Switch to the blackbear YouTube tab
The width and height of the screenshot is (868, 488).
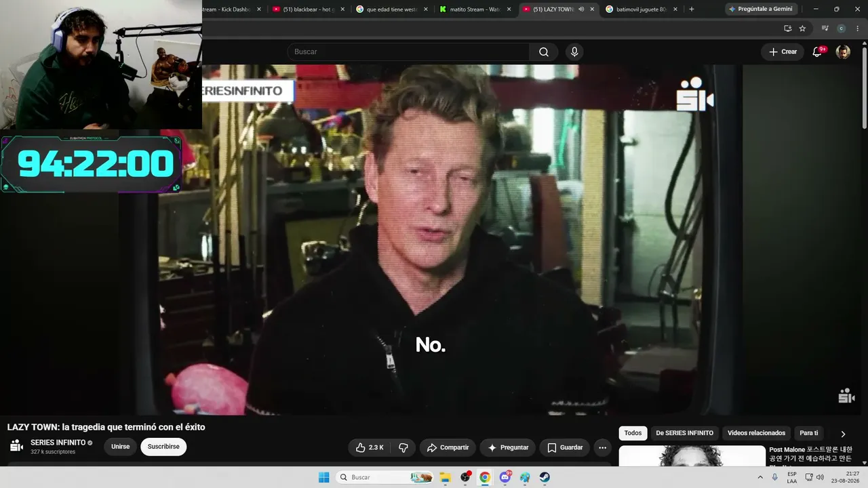[308, 9]
